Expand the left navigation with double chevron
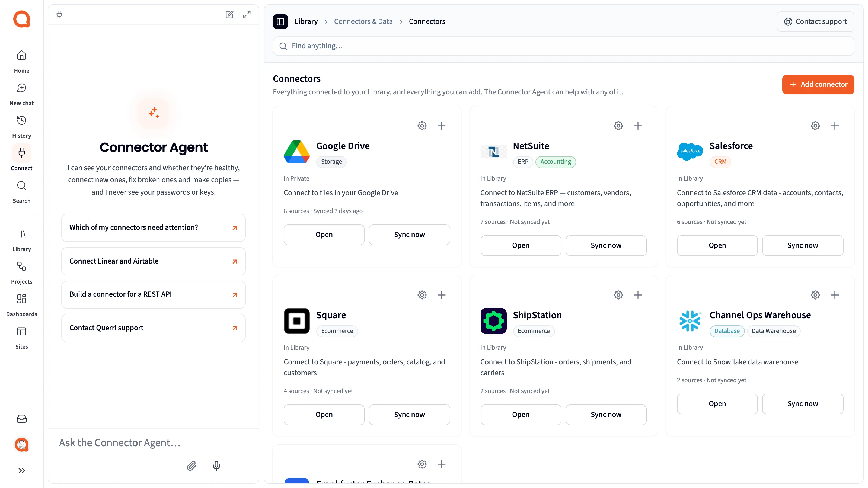 [22, 470]
